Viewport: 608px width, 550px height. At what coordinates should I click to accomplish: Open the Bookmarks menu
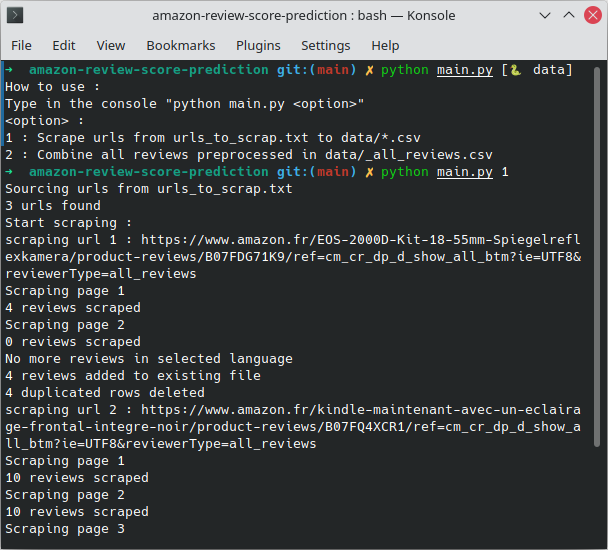[x=181, y=46]
